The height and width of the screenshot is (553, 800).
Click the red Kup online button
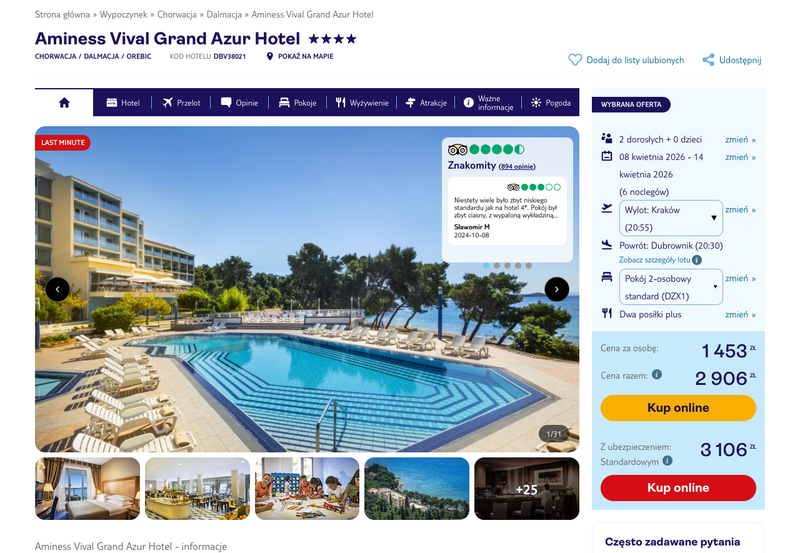coord(678,488)
